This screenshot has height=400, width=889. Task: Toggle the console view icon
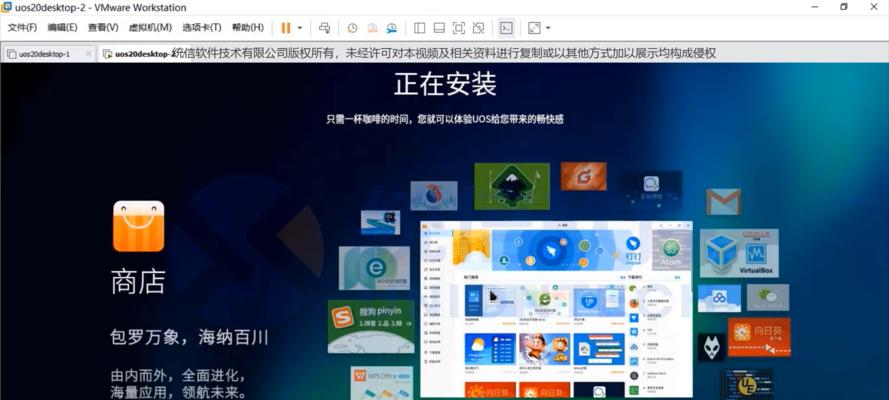[x=506, y=28]
